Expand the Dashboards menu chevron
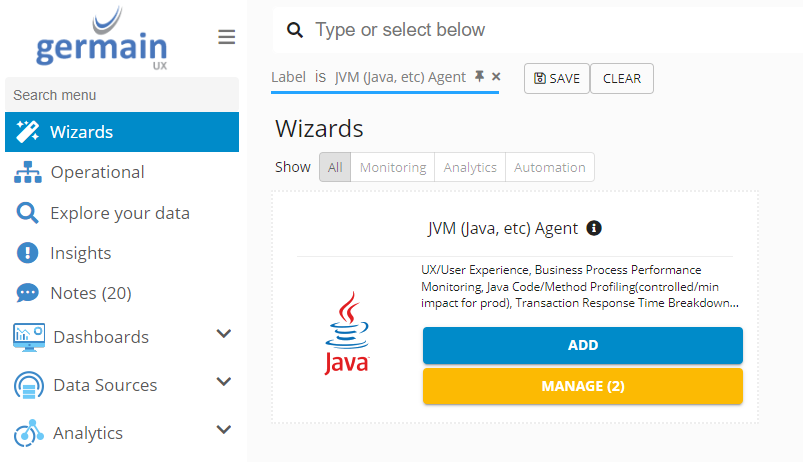 (x=224, y=334)
